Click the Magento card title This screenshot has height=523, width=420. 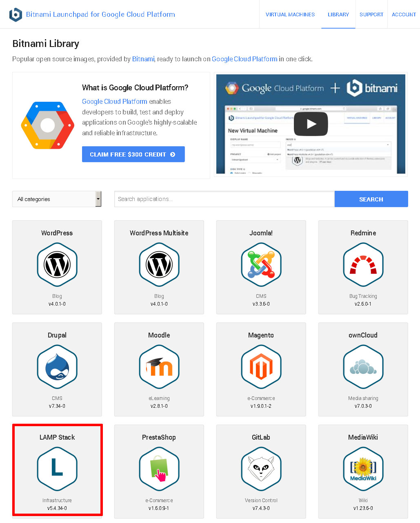click(261, 335)
